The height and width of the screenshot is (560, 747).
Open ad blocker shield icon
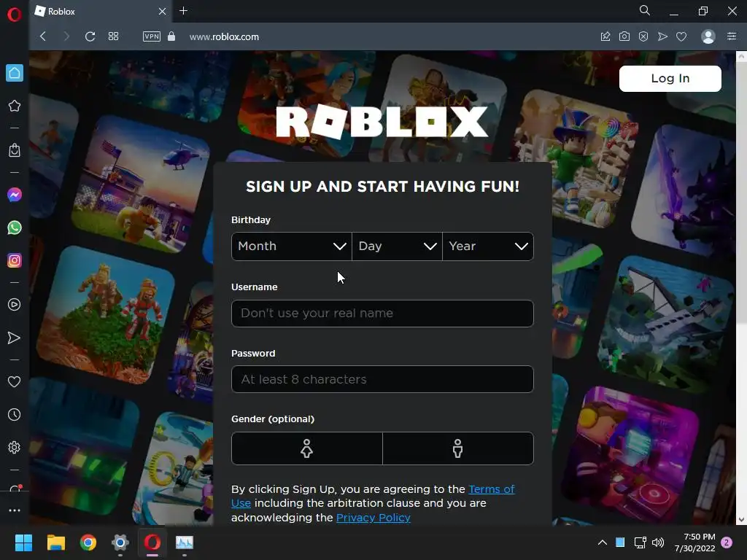coord(643,36)
